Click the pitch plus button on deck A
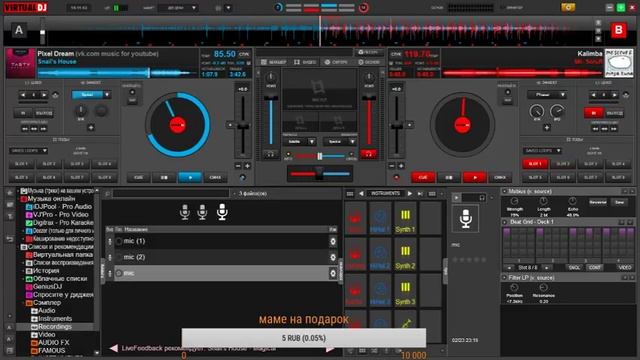Viewport: 640px width, 360px height. click(247, 166)
